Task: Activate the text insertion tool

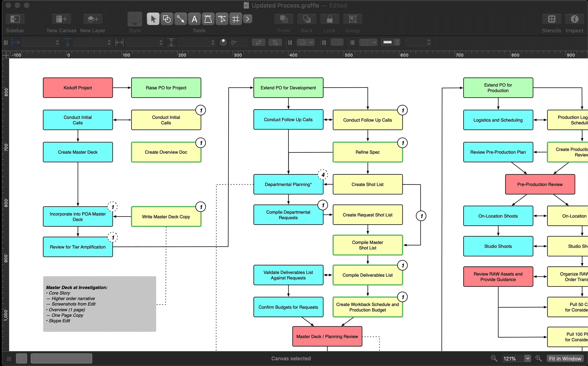Action: point(194,19)
